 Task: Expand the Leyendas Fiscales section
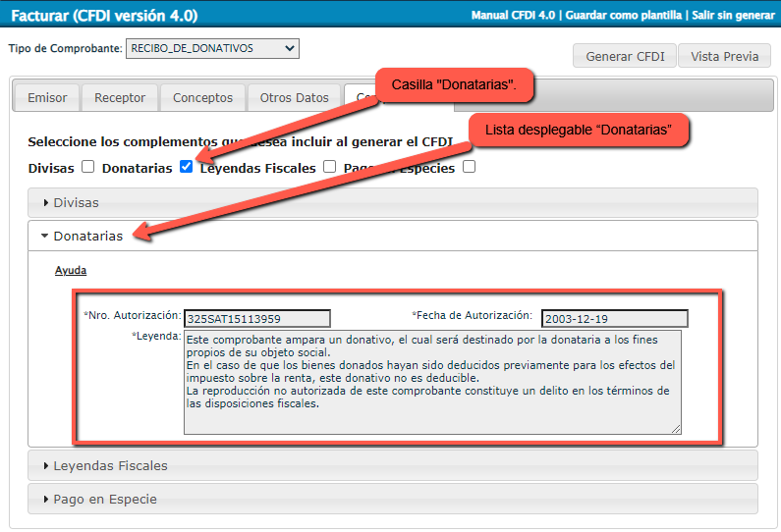pos(110,465)
